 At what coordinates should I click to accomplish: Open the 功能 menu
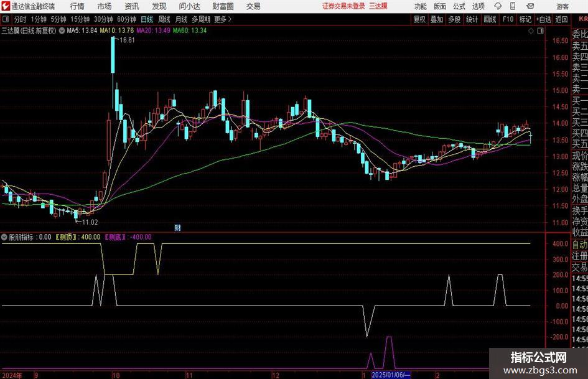(421, 6)
